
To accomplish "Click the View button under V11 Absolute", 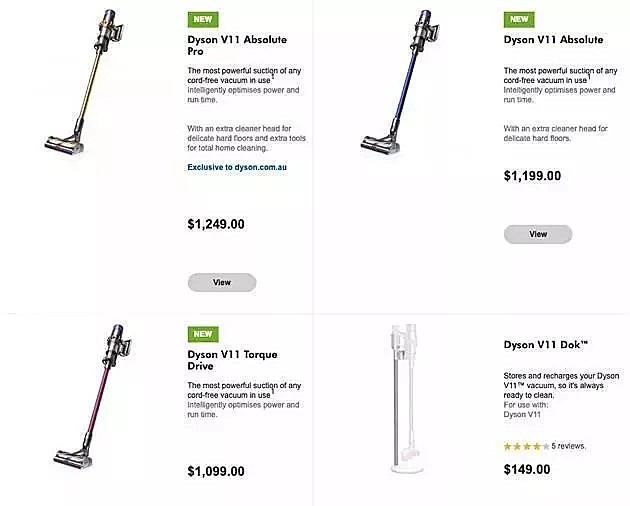I will pyautogui.click(x=538, y=234).
